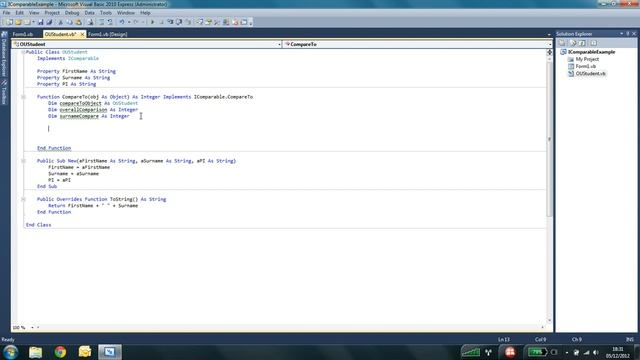Click the Open File toolbar icon

tap(18, 22)
